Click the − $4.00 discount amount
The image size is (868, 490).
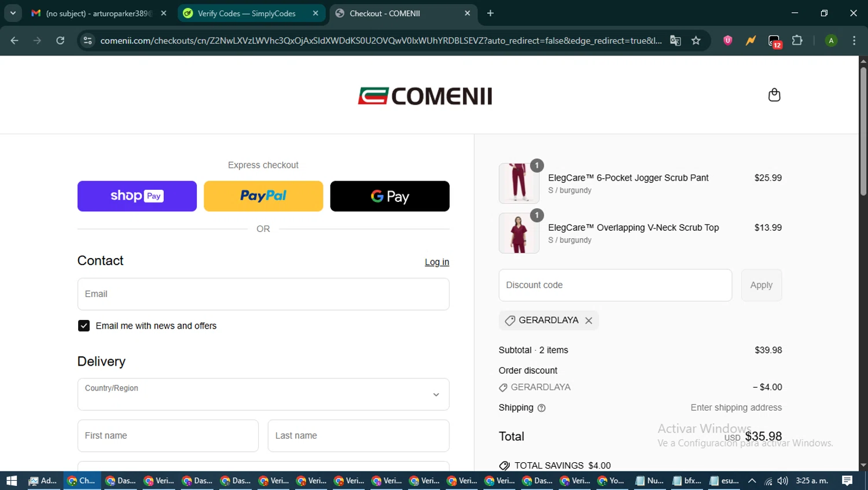coord(767,387)
